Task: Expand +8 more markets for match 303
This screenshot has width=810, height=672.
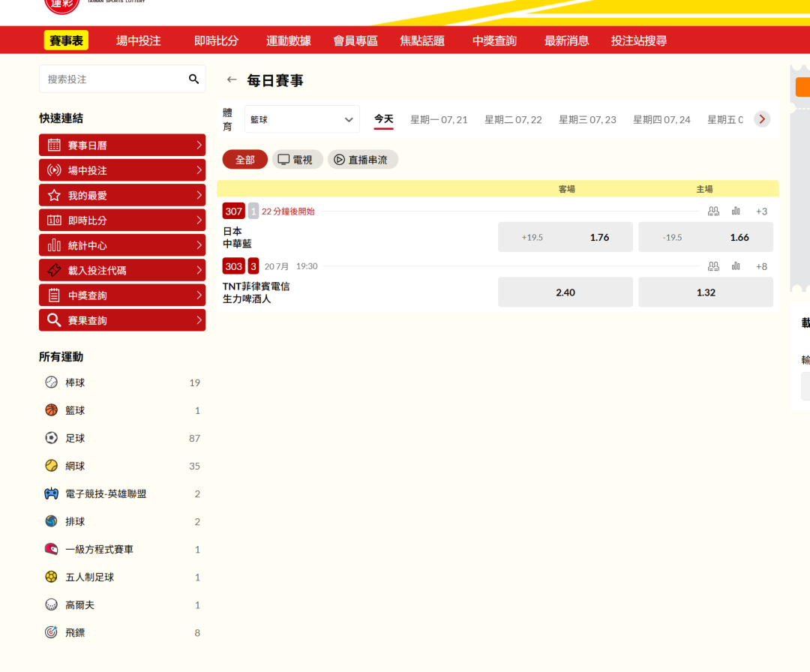Action: tap(761, 266)
